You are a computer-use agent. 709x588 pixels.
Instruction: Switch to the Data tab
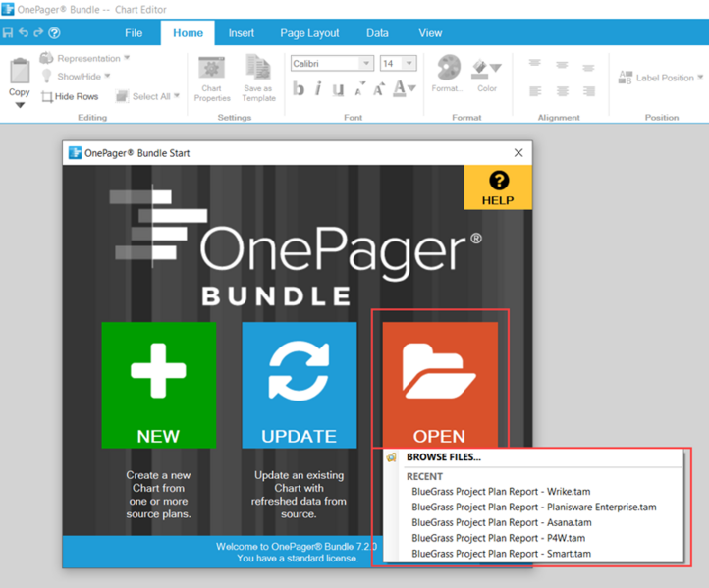(x=377, y=33)
